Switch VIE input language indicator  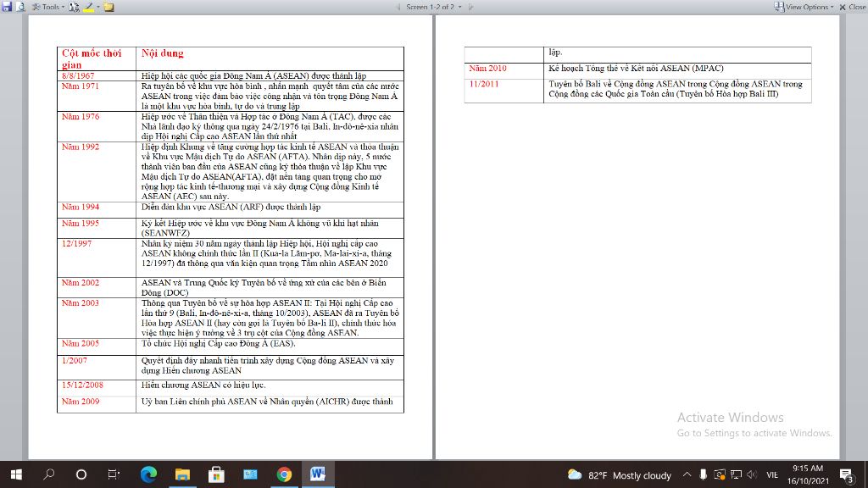(772, 474)
